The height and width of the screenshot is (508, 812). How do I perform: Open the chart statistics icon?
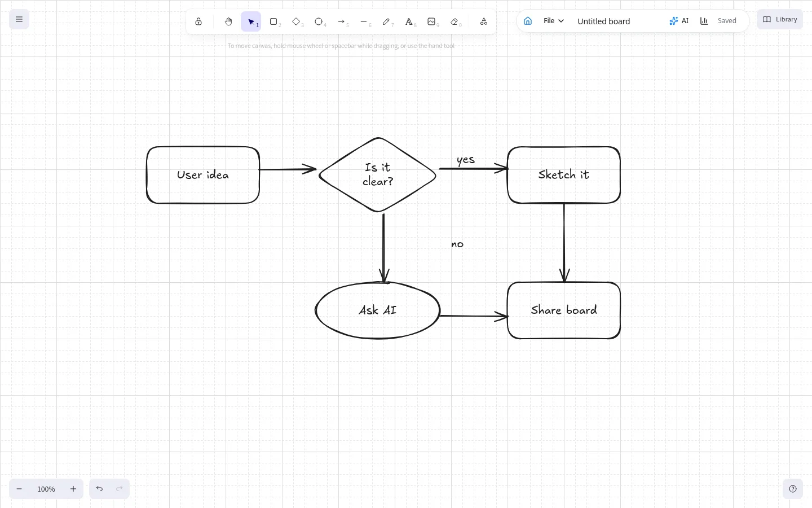pos(704,21)
